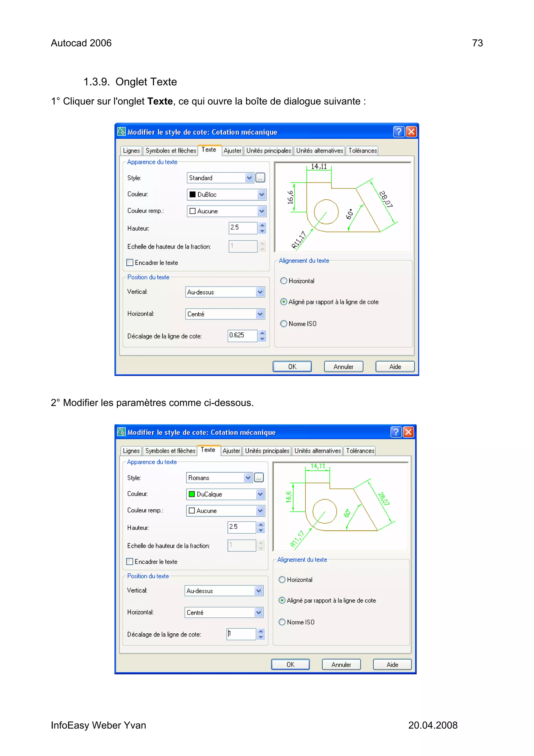Open Tolérances tab in upper dialog
The width and height of the screenshot is (534, 756).
pos(363,151)
